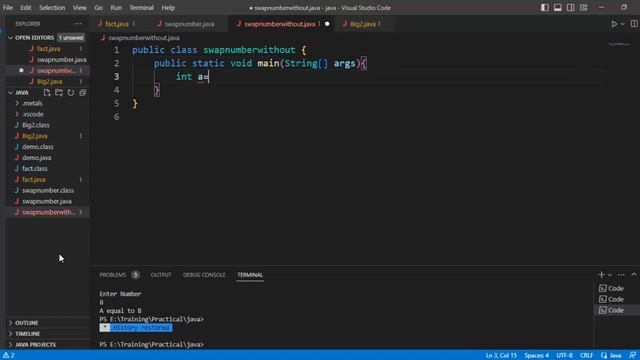Open swapnumber.class in the file tree
This screenshot has height=360, width=640.
coord(48,190)
